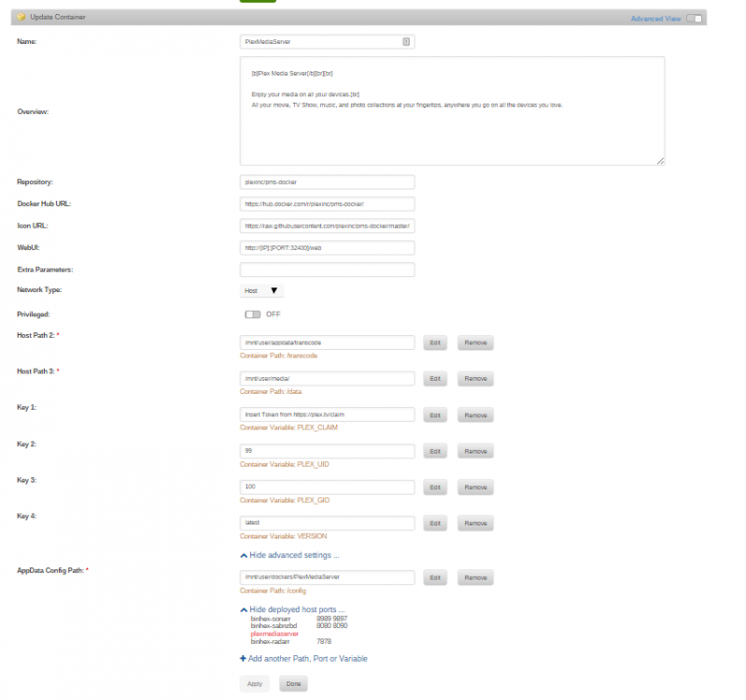The image size is (746, 700).
Task: Click inside the Overview text area
Action: (x=453, y=111)
